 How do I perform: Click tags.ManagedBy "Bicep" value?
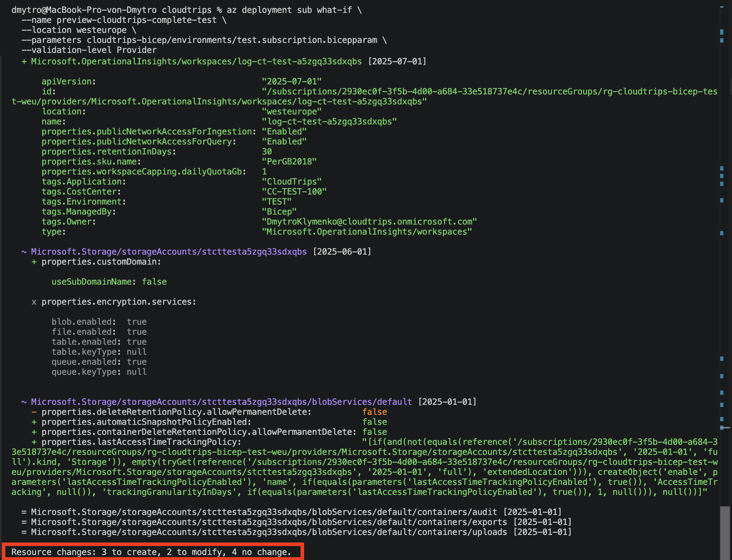coord(279,212)
